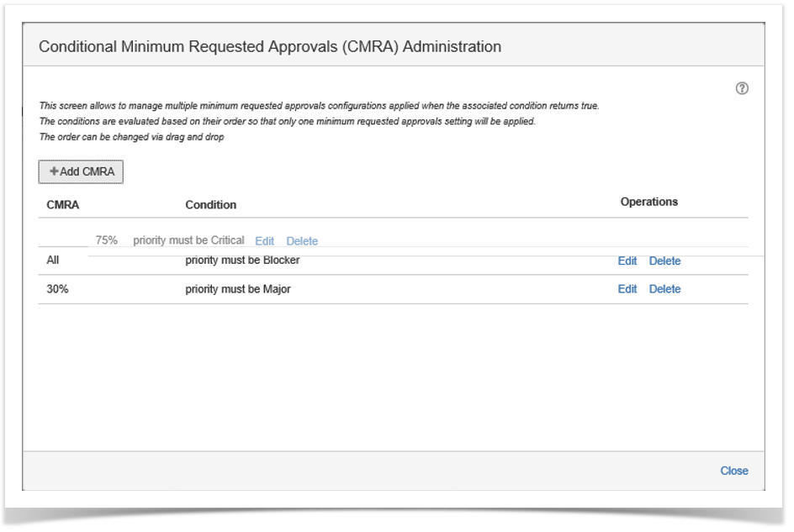This screenshot has height=532, width=794.
Task: Delete the priority must be Critical rule
Action: (x=302, y=241)
